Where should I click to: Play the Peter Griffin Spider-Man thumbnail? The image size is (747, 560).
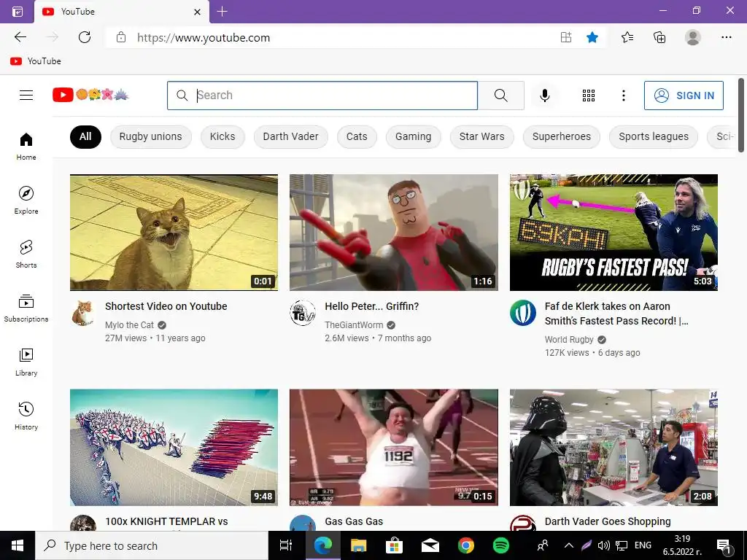click(393, 233)
